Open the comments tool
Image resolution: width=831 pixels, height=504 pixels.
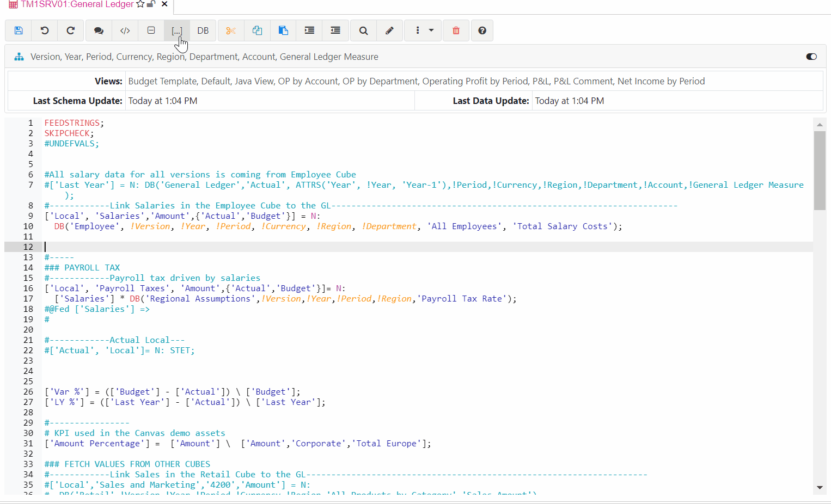(x=99, y=30)
